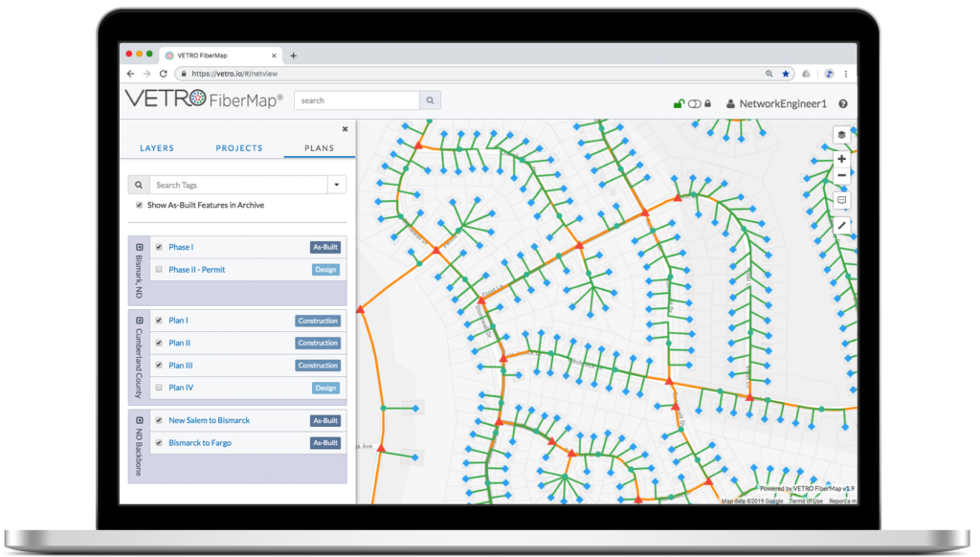
Task: Open the Plan III link
Action: click(x=181, y=365)
